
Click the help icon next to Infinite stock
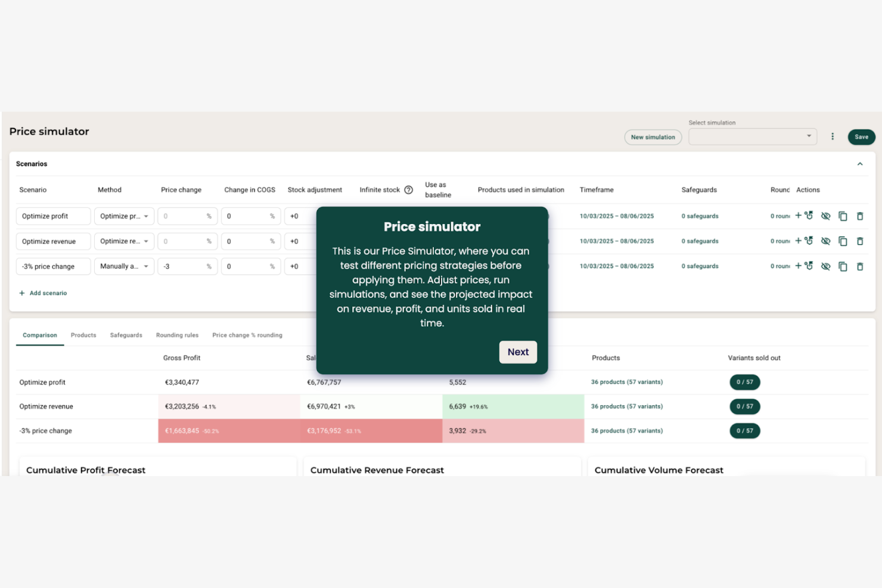click(x=408, y=189)
